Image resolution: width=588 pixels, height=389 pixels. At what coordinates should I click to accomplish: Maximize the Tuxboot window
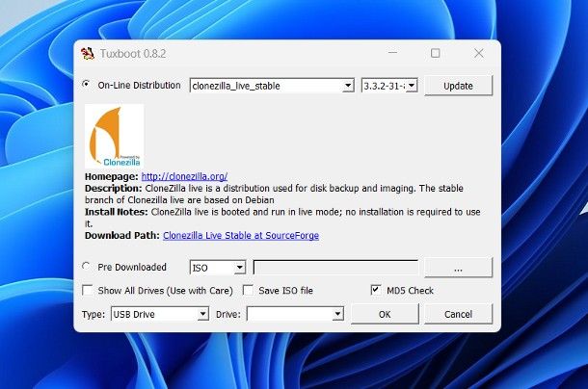(436, 53)
